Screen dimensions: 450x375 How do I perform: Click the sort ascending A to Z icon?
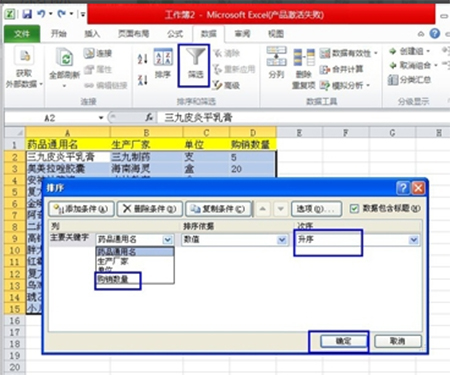point(143,59)
